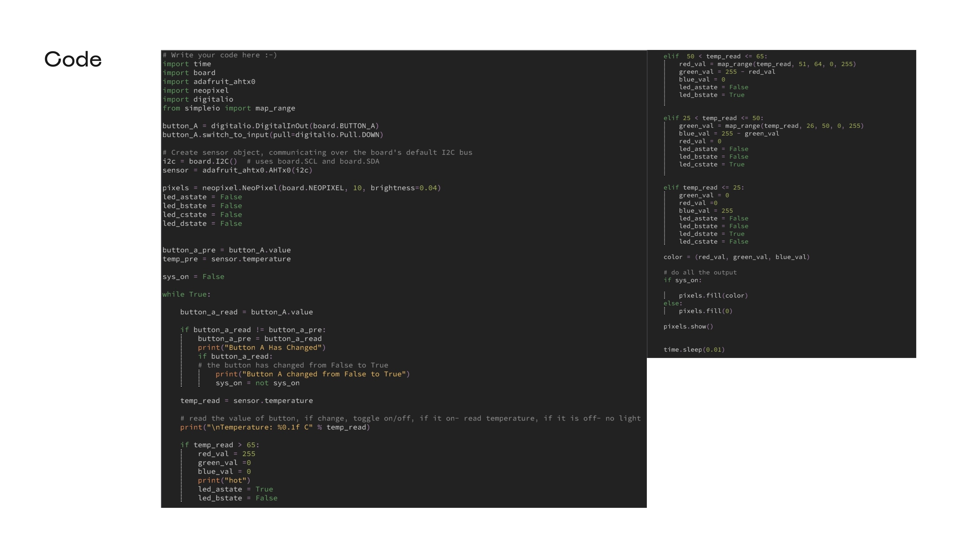The width and height of the screenshot is (980, 551).
Task: Click the button_A.switch_to_input code line
Action: pyautogui.click(x=272, y=135)
